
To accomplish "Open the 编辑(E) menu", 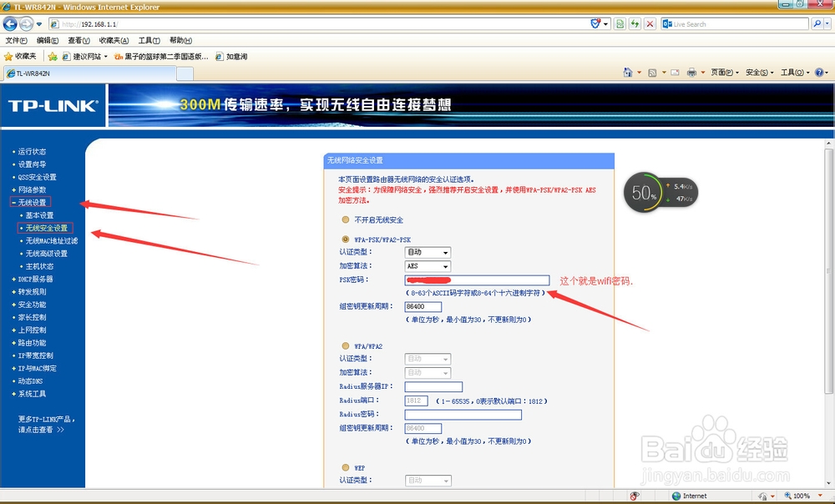I will (x=48, y=40).
